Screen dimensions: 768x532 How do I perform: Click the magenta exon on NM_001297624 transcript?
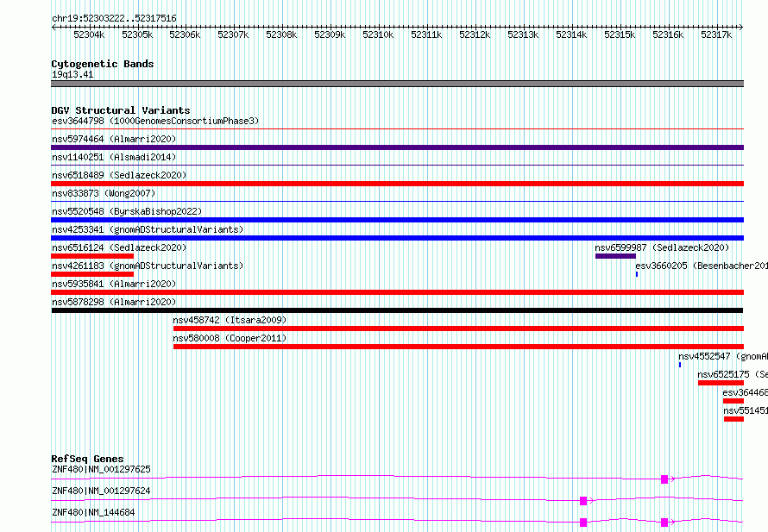583,501
